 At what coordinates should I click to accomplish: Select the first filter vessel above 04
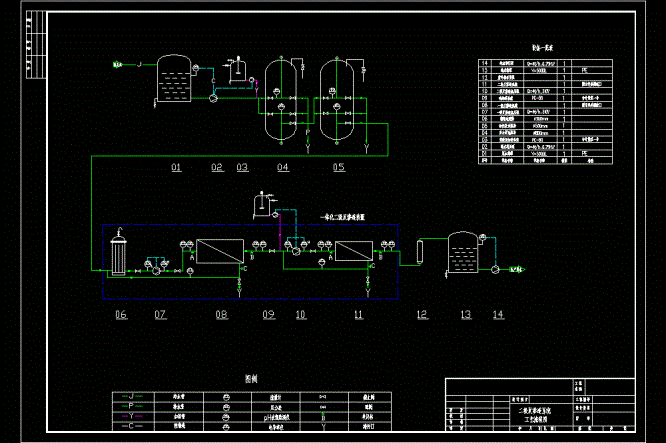[281, 100]
